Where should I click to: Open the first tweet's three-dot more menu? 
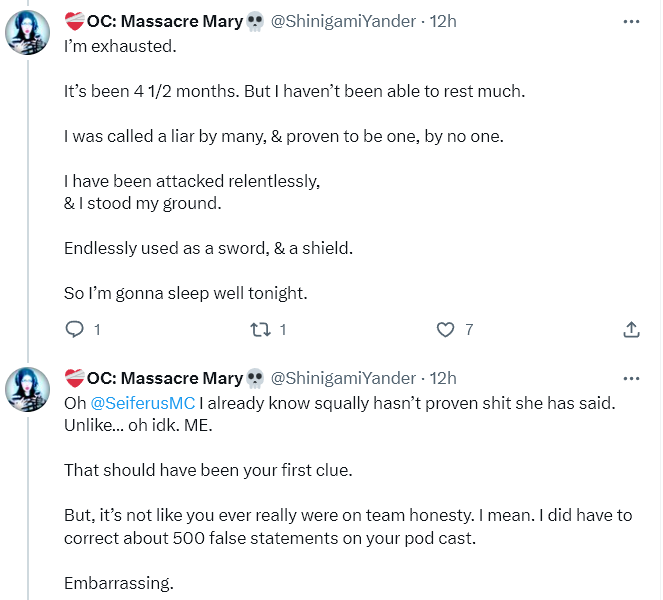point(631,21)
